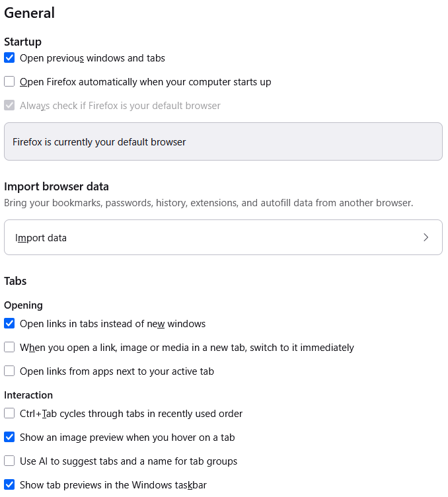Uncheck Show tab previews in the Windows taskbar
448x497 pixels.
click(x=9, y=485)
